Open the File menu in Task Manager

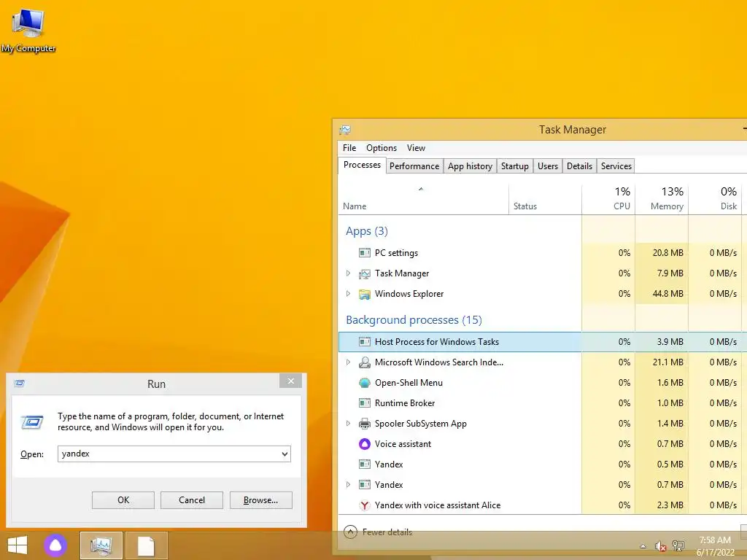[349, 148]
